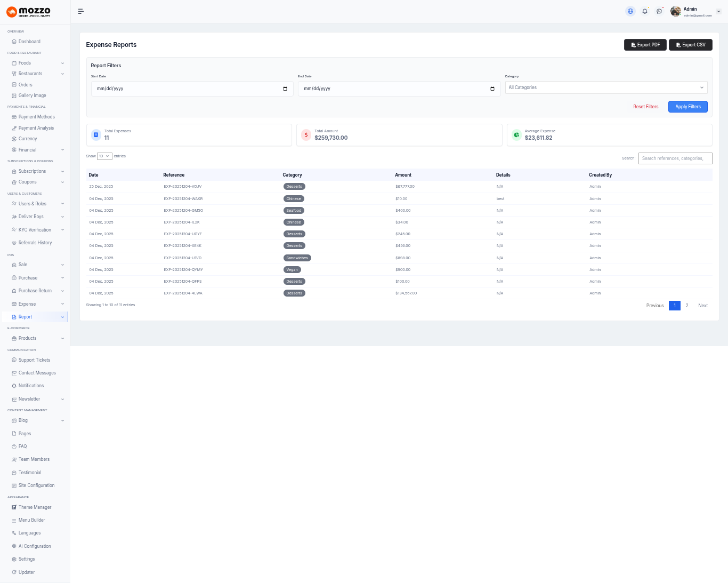Click the Admin profile avatar
Viewport: 728px width, 583px height.
[x=676, y=11]
